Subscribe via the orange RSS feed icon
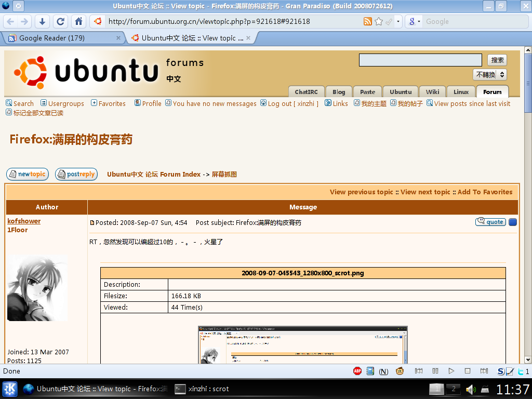 coord(368,22)
